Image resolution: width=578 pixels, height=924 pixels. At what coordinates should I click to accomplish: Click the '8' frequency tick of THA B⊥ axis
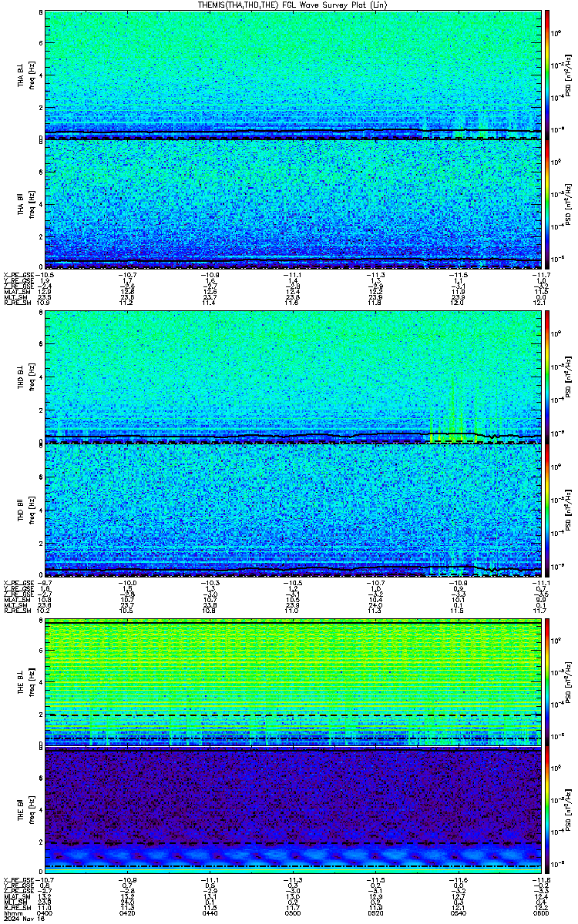41,14
